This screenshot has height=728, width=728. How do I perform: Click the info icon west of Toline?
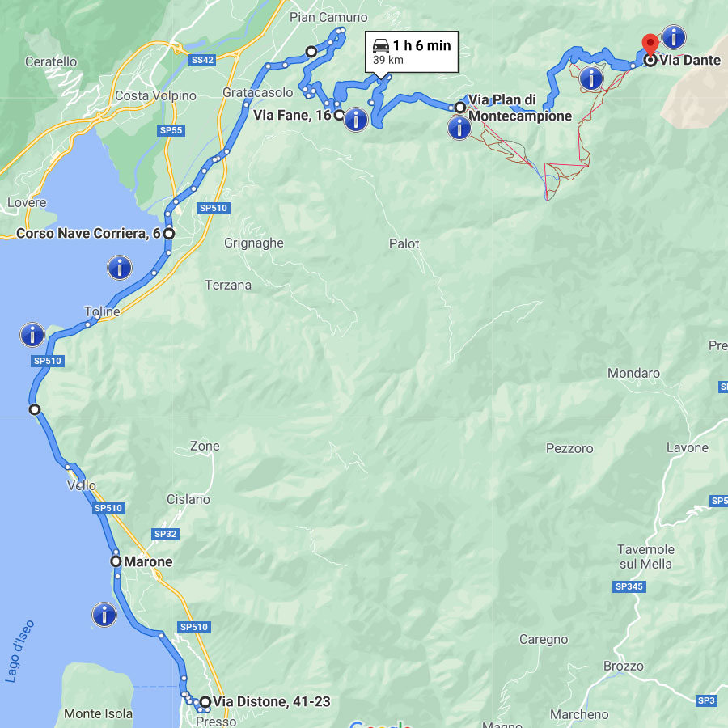click(x=32, y=334)
